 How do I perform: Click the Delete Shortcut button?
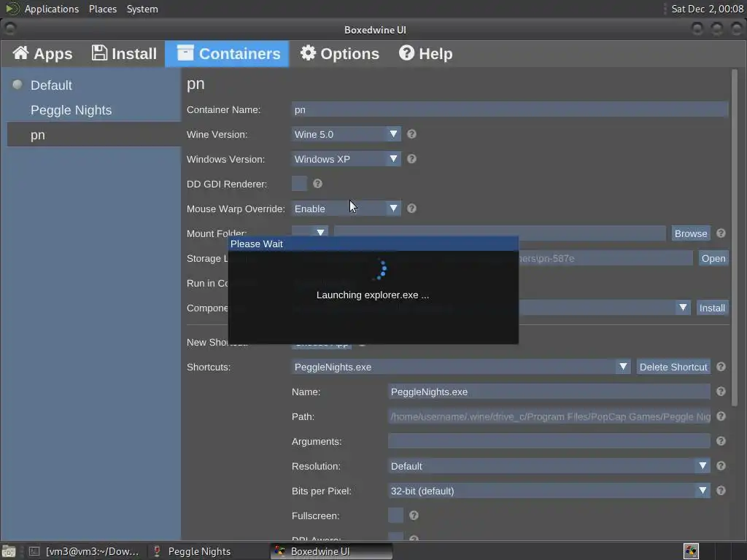(673, 367)
